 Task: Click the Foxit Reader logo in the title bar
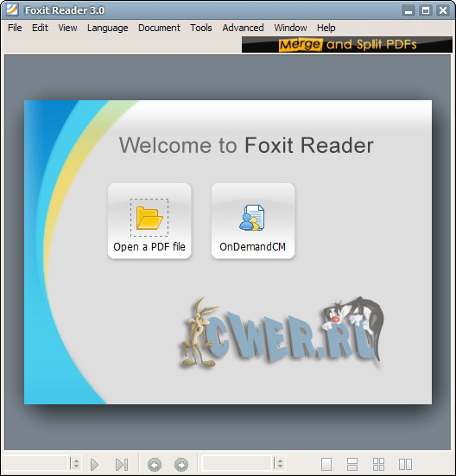click(x=12, y=10)
